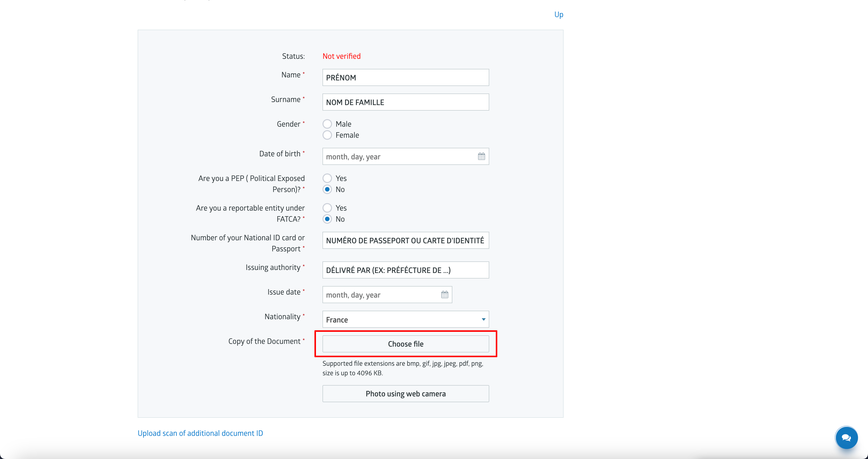Open Date of birth calendar icon

pyautogui.click(x=481, y=157)
